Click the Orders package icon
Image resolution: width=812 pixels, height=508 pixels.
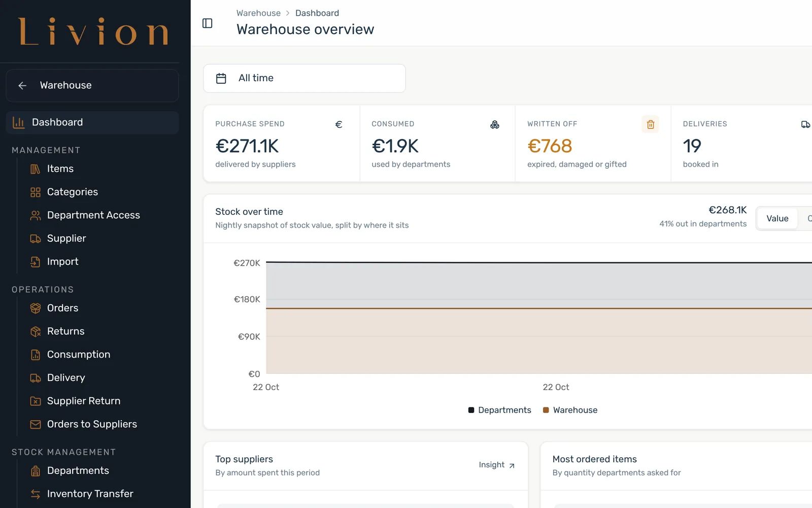pyautogui.click(x=35, y=308)
